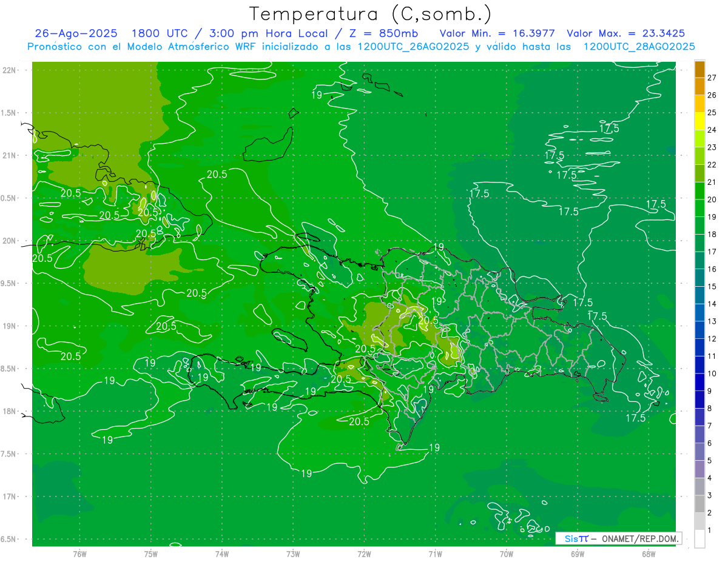
Task: Click the 73W longitude axis label
Action: pos(293,554)
